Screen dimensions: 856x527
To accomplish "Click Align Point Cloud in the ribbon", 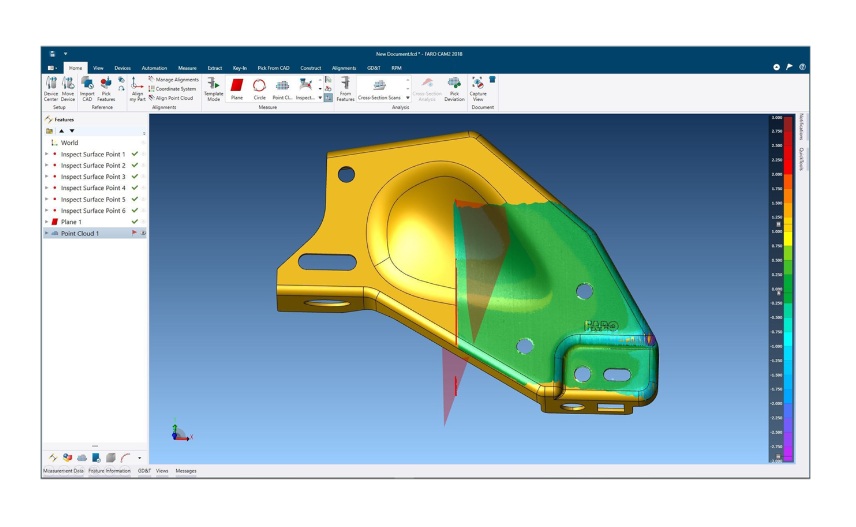I will [171, 98].
